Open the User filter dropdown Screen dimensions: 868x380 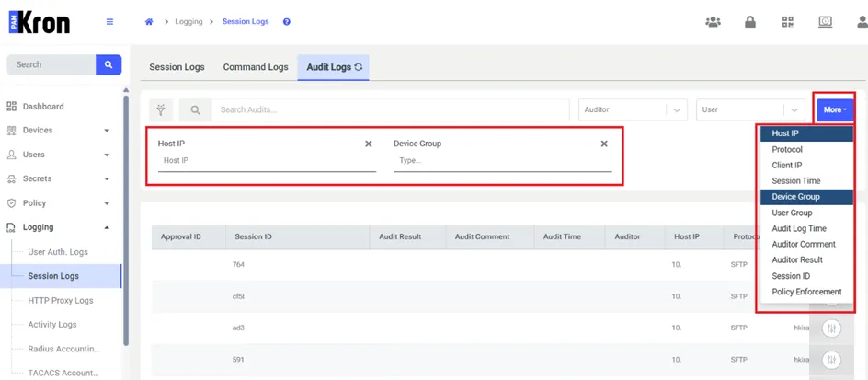click(750, 109)
